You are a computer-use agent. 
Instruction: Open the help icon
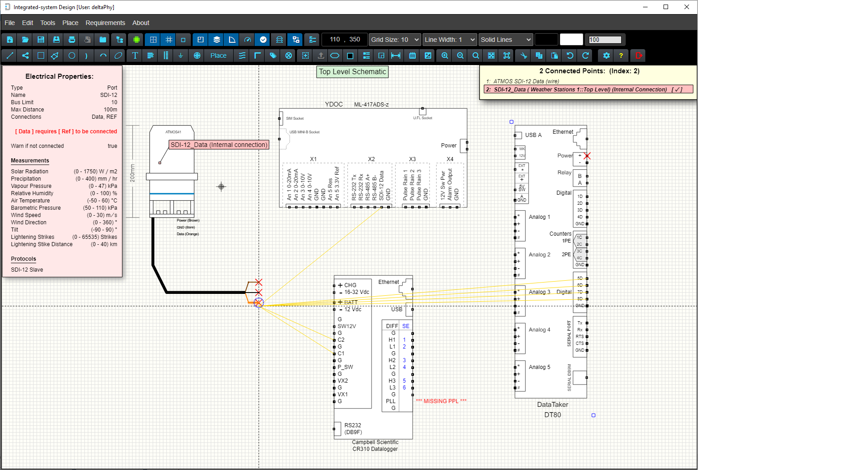(x=621, y=56)
